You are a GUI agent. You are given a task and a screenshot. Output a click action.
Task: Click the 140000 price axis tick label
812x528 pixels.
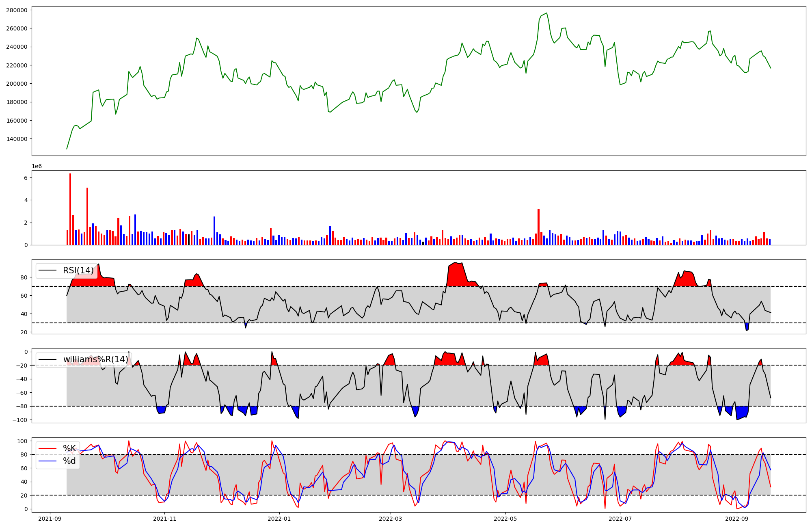pyautogui.click(x=17, y=139)
